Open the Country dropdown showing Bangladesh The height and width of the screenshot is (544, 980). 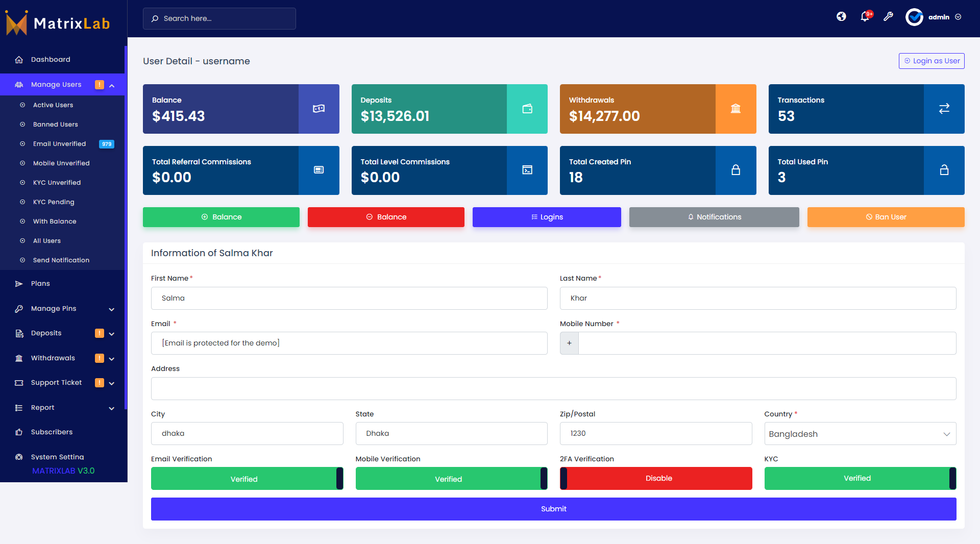pyautogui.click(x=860, y=434)
